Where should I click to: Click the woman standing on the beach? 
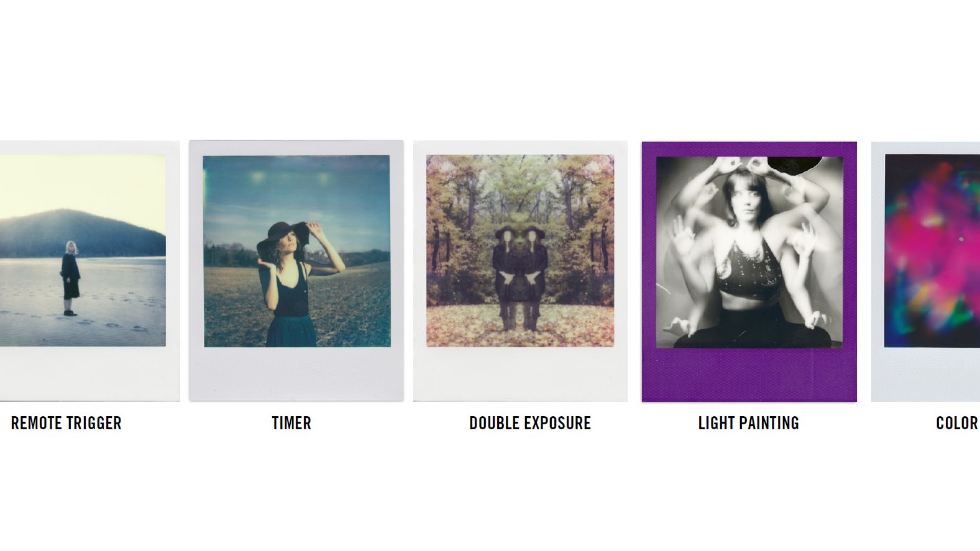(x=70, y=278)
